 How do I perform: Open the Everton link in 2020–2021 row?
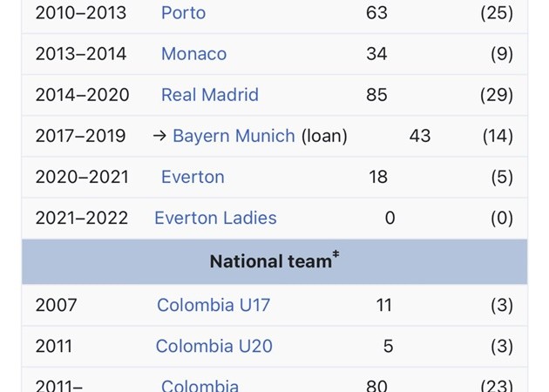pyautogui.click(x=193, y=177)
